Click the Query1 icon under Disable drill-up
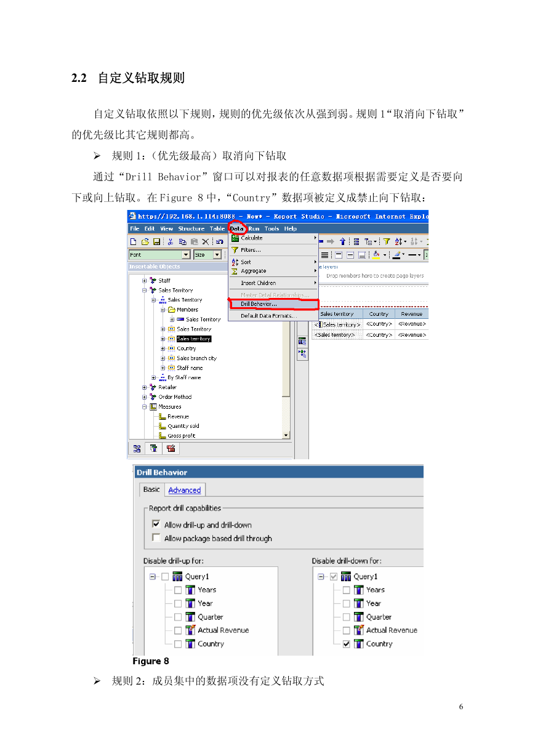This screenshot has height=756, width=535. point(177,577)
